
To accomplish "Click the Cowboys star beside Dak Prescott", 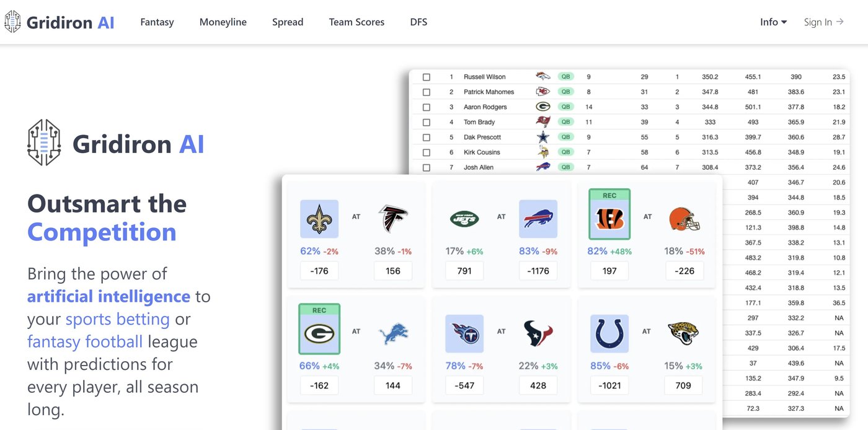I will tap(543, 137).
